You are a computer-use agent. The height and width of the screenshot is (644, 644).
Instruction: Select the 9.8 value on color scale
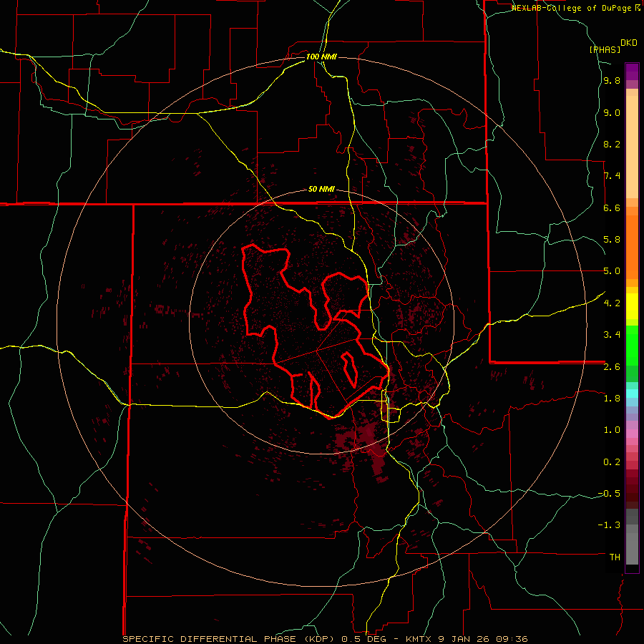coord(612,81)
